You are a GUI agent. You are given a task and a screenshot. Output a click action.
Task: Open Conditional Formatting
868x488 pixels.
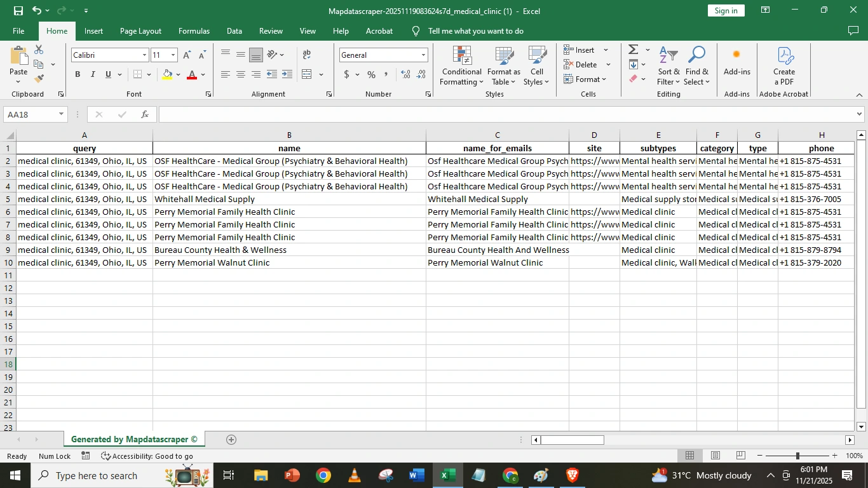click(x=462, y=66)
